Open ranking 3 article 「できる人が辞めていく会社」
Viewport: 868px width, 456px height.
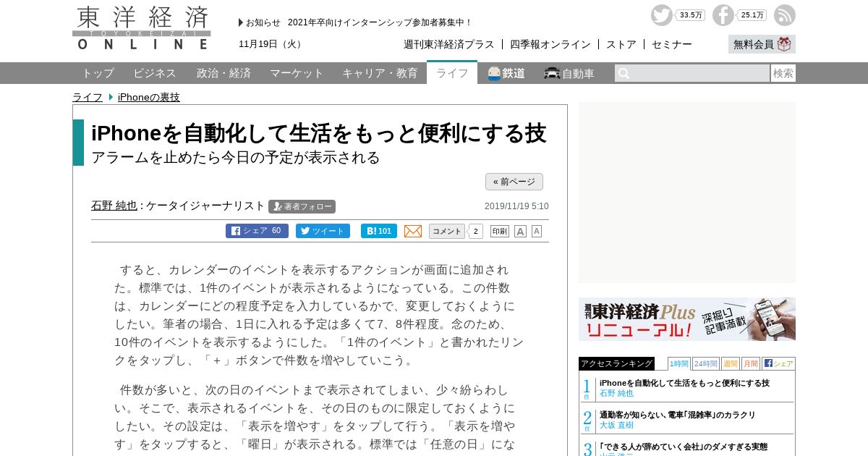point(684,447)
